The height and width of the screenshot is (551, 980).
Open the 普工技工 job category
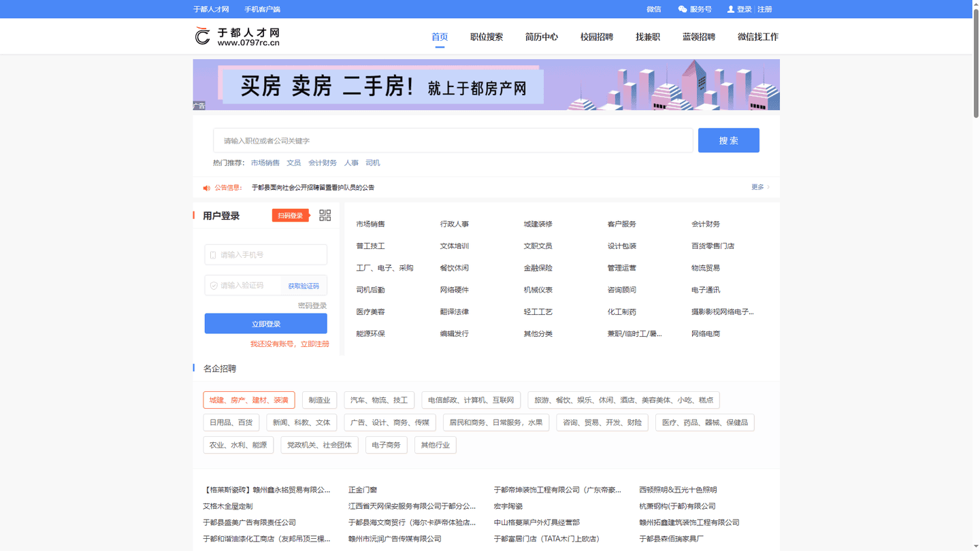(x=371, y=246)
